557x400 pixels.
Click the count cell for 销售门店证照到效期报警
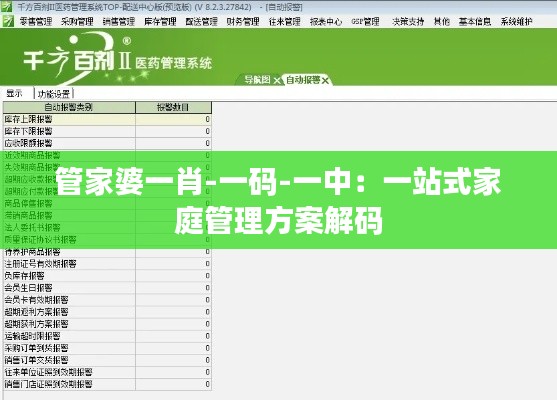coord(173,384)
